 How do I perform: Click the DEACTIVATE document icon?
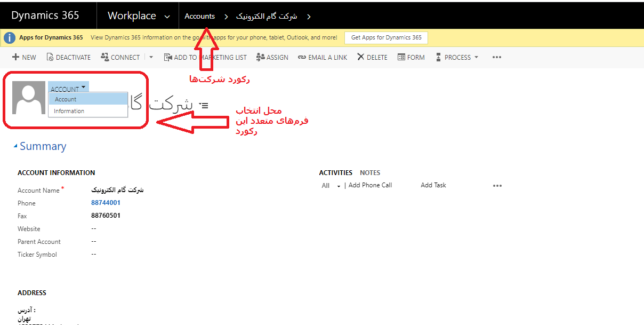pos(50,57)
